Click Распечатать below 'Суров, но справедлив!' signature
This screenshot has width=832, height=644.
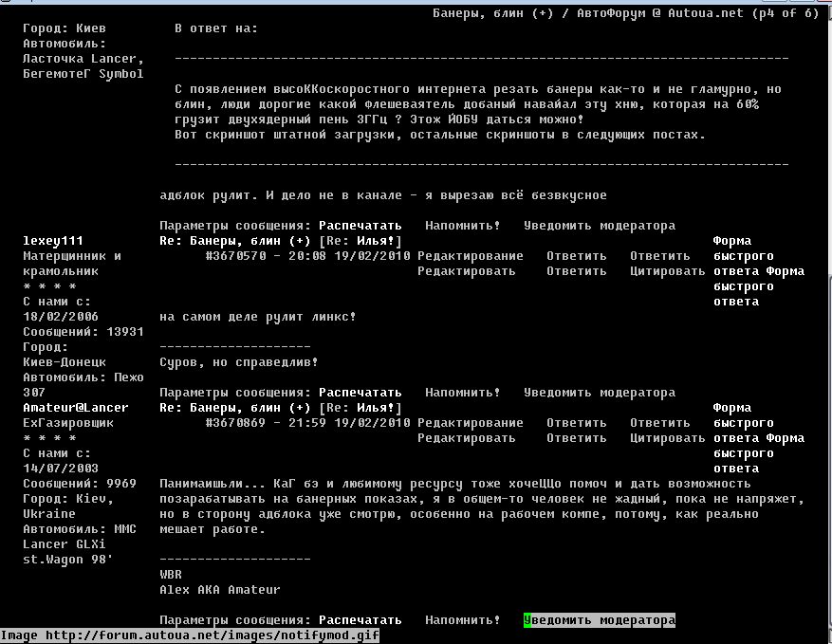tap(360, 393)
